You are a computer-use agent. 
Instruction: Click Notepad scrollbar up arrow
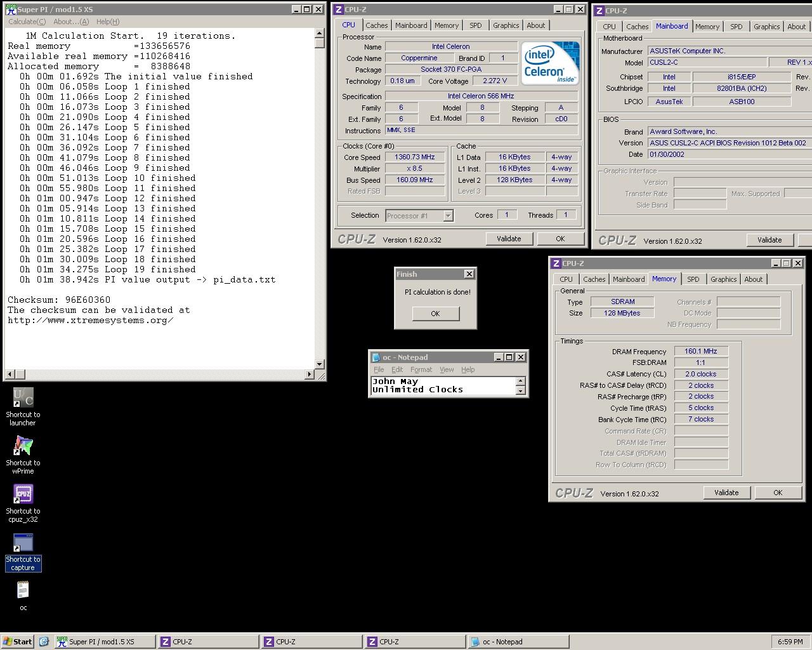click(520, 381)
